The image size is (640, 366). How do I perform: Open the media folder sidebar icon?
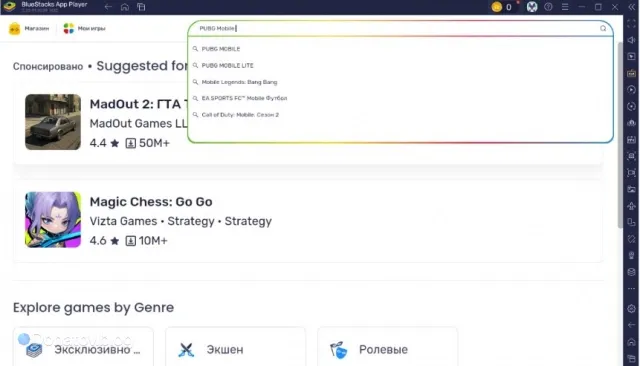(x=631, y=189)
